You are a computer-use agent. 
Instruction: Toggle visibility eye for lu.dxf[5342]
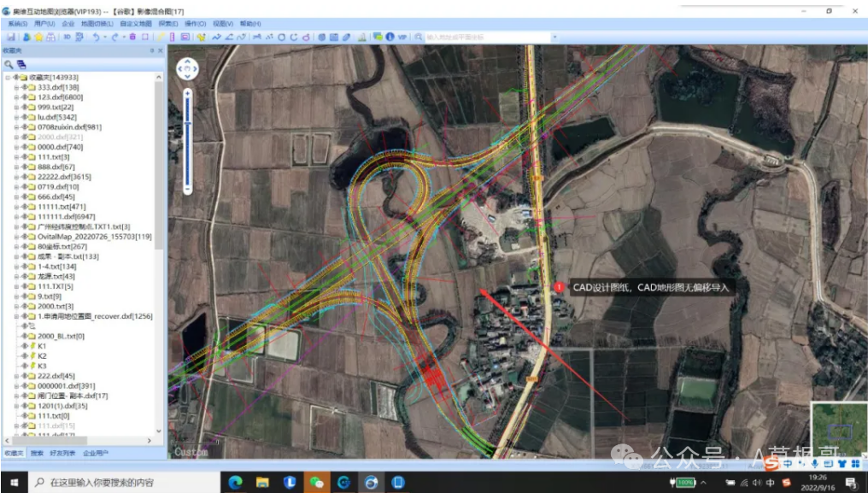(23, 117)
